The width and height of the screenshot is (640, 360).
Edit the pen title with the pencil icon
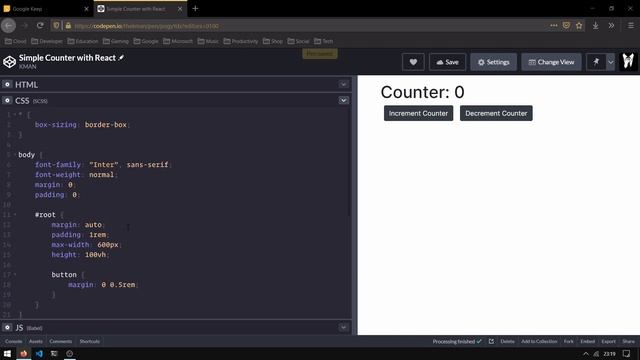tap(121, 58)
